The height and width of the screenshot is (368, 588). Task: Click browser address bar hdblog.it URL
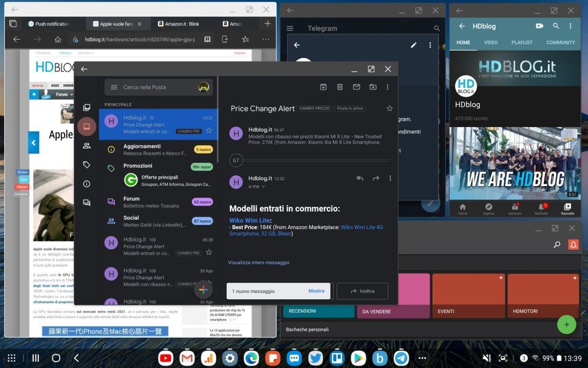click(139, 39)
